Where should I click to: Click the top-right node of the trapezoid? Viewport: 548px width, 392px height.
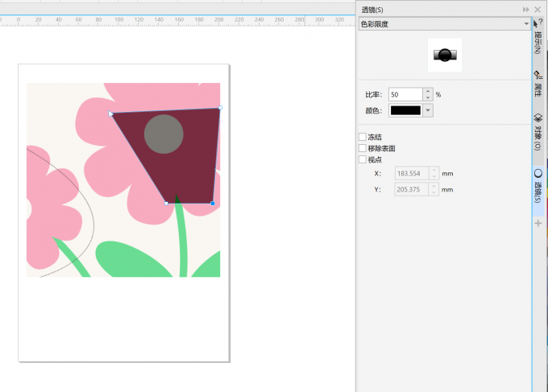[x=220, y=108]
